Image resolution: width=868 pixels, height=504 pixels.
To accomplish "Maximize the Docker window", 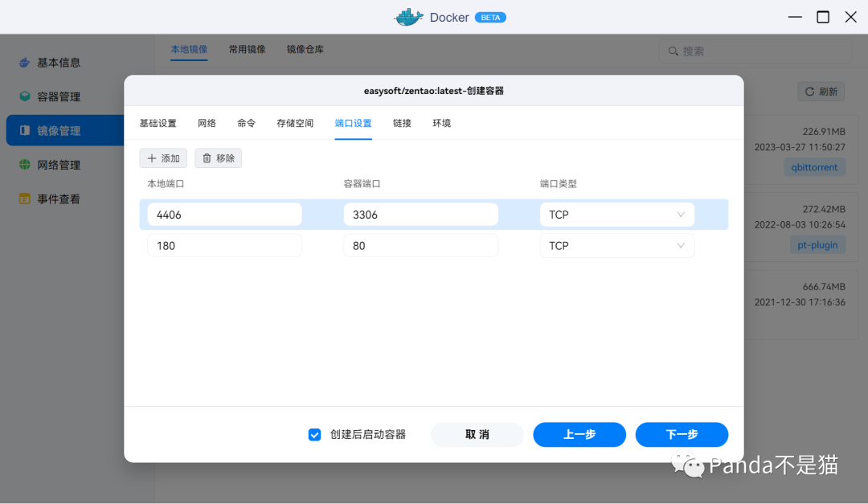I will coord(823,17).
